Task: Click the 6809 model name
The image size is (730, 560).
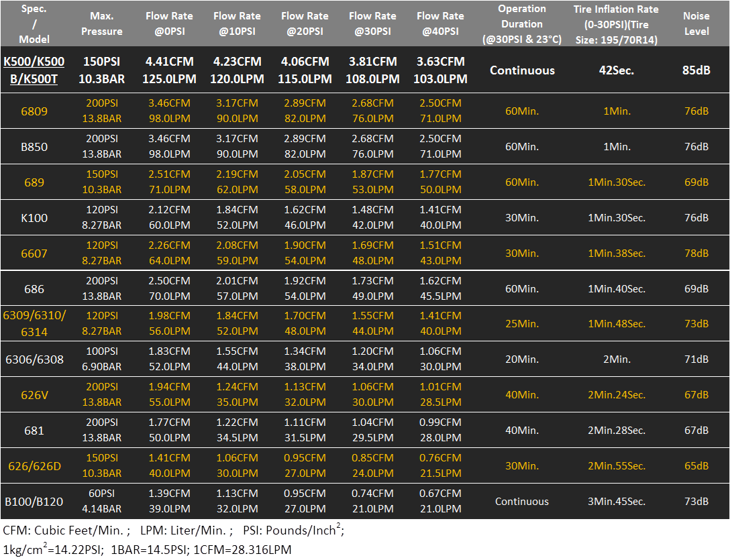Action: coord(34,111)
